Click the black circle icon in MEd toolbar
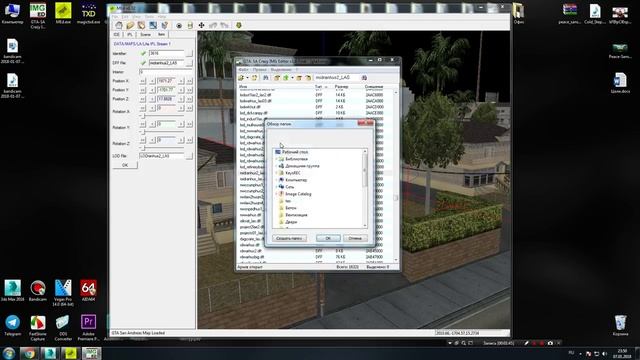 179,25
